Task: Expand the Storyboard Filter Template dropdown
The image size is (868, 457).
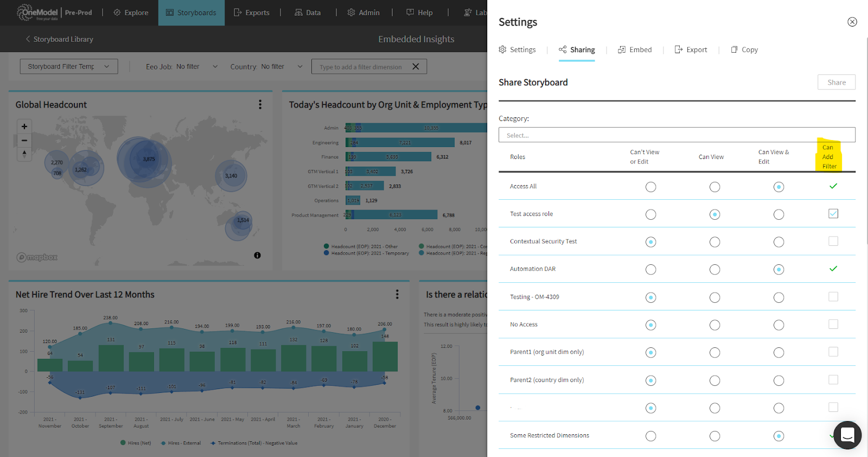Action: pyautogui.click(x=69, y=67)
